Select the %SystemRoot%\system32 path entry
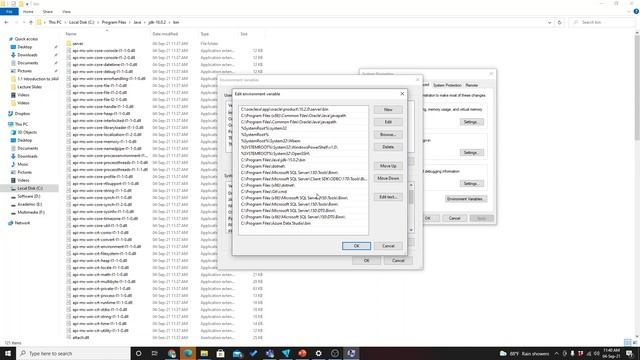 coord(303,128)
